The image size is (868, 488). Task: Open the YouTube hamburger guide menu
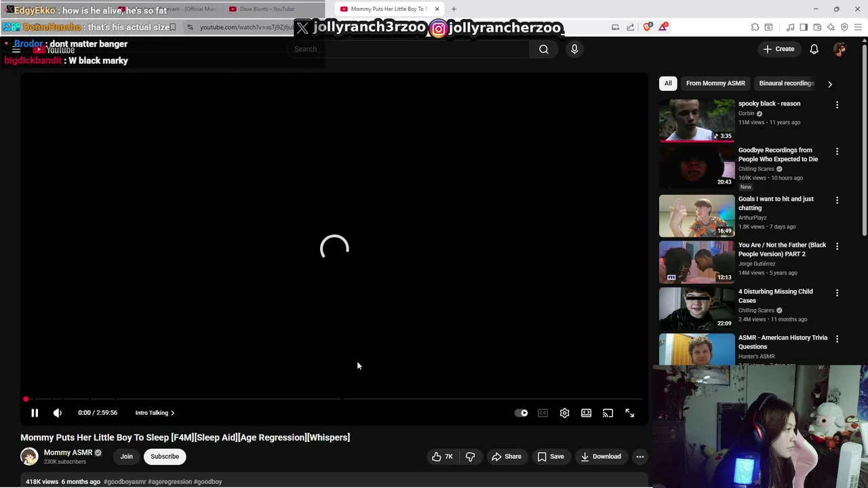pyautogui.click(x=16, y=49)
